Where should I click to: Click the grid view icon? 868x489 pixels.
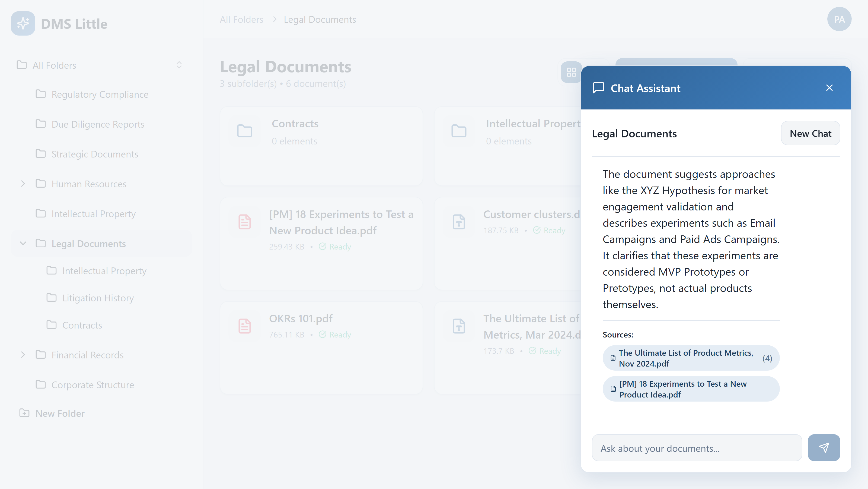click(x=571, y=72)
